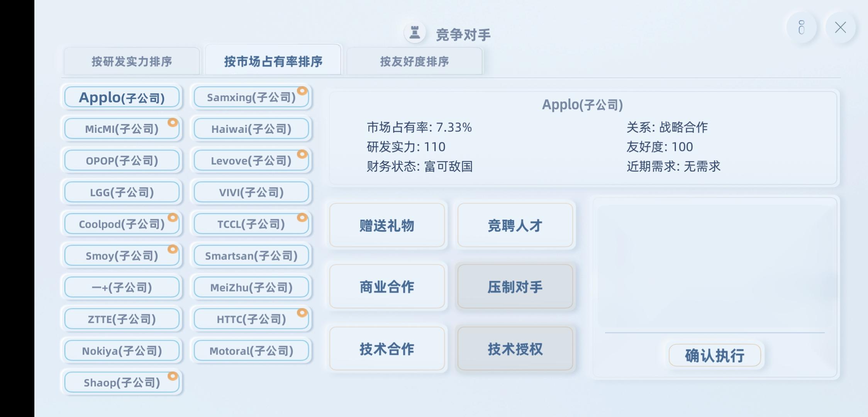The width and height of the screenshot is (868, 417).
Task: Choose 赠送礼物 action
Action: click(387, 225)
